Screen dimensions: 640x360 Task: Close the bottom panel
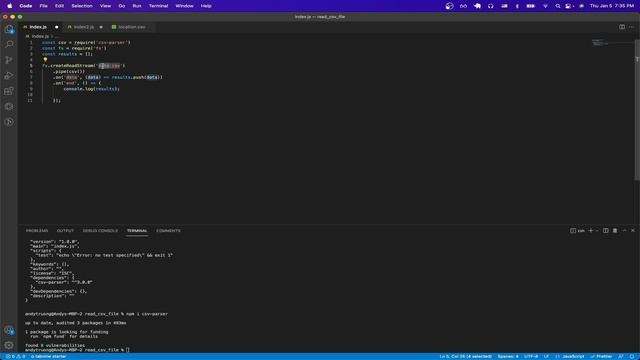633,231
